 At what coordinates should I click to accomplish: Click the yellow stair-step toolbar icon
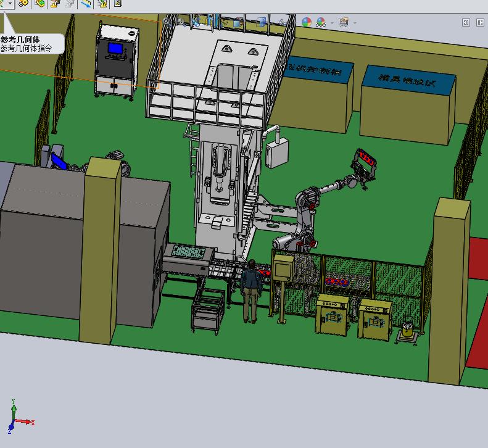(55, 4)
